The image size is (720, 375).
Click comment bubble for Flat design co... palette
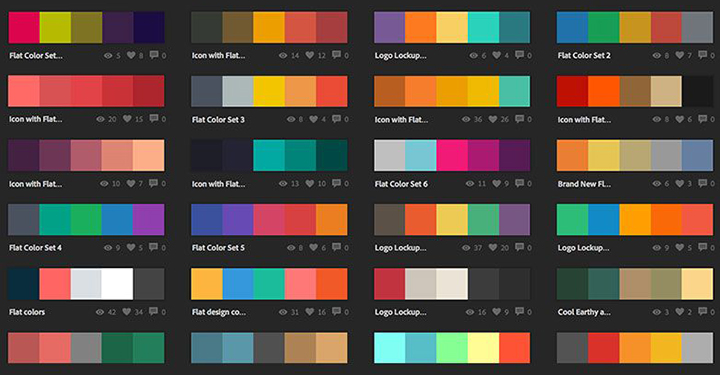(x=337, y=311)
